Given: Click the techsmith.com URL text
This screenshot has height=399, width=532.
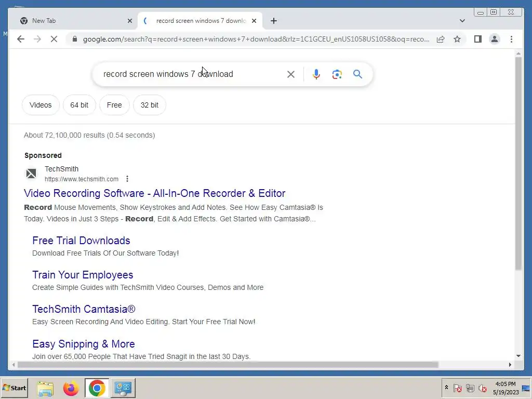Looking at the screenshot, I should (82, 179).
